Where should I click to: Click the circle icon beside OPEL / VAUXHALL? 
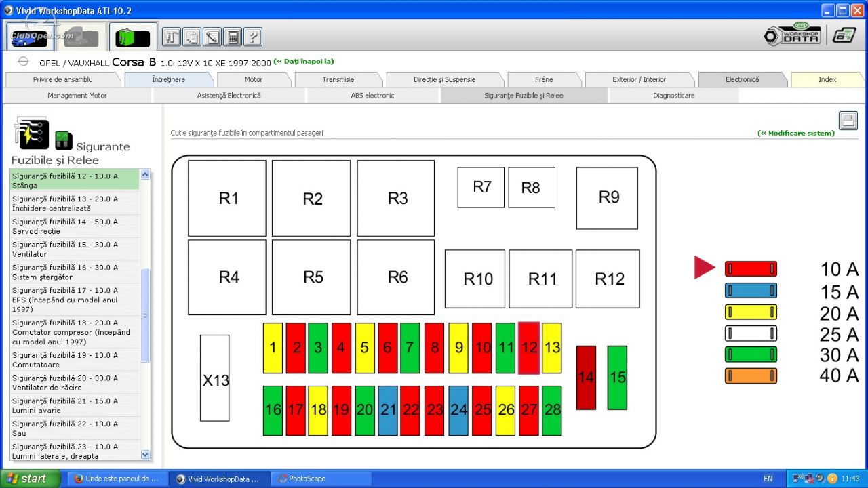(23, 62)
